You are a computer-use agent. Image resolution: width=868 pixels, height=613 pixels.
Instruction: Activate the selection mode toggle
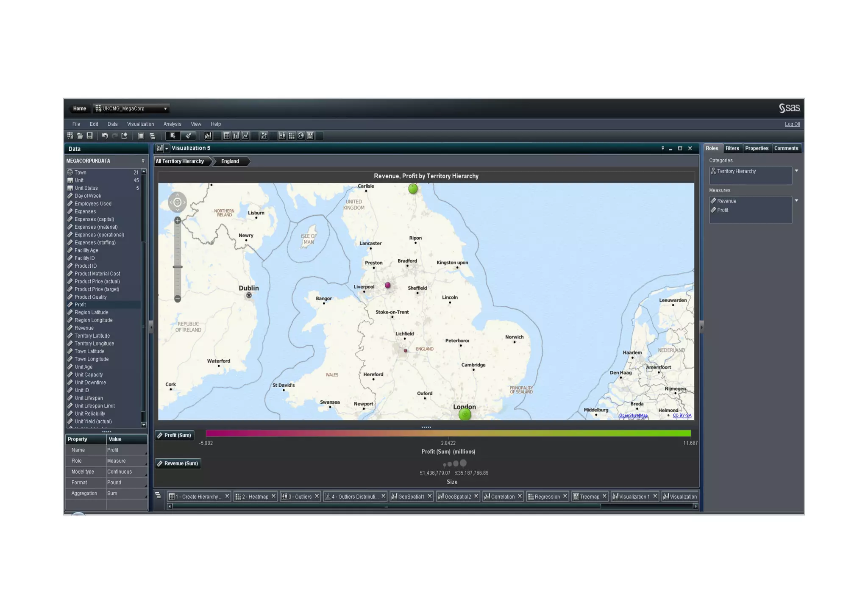pyautogui.click(x=172, y=136)
